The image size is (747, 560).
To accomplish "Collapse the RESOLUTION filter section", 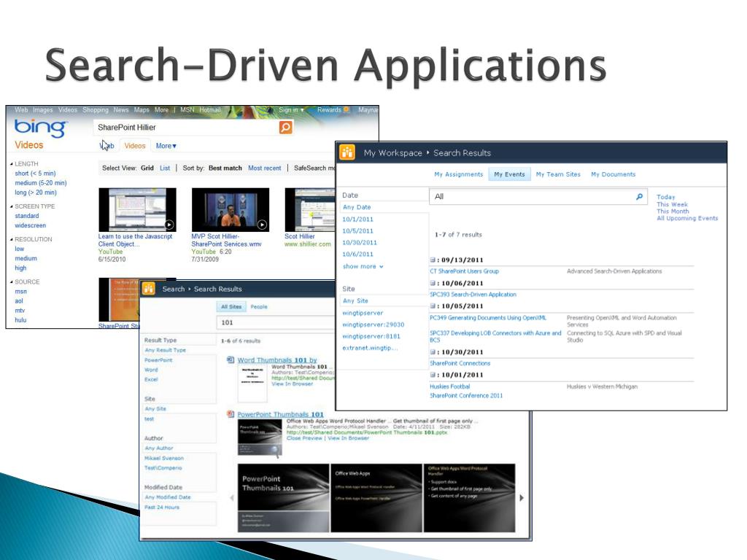I will pos(12,239).
